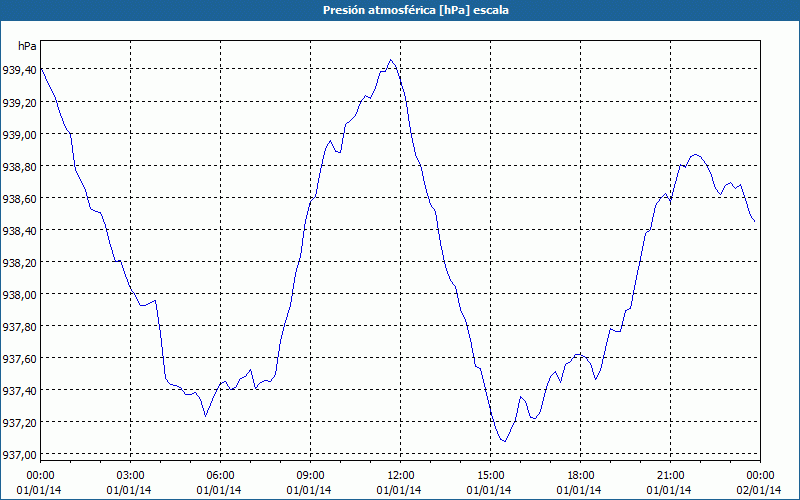
Task: Select the 938,20 axis value
Action: [x=20, y=263]
